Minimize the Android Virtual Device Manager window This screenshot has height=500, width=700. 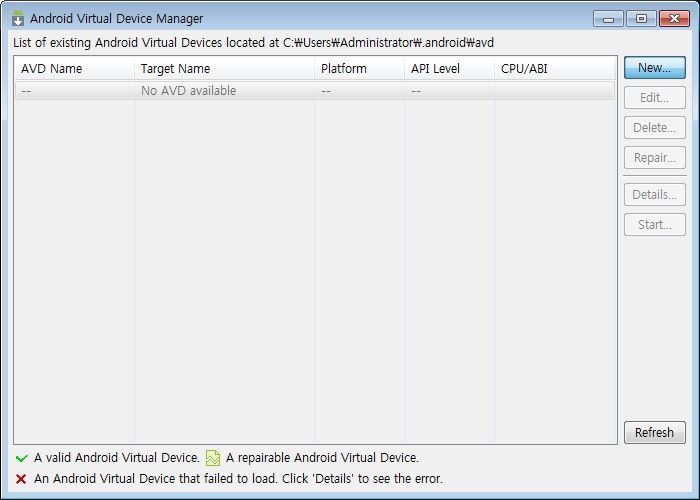pyautogui.click(x=608, y=19)
